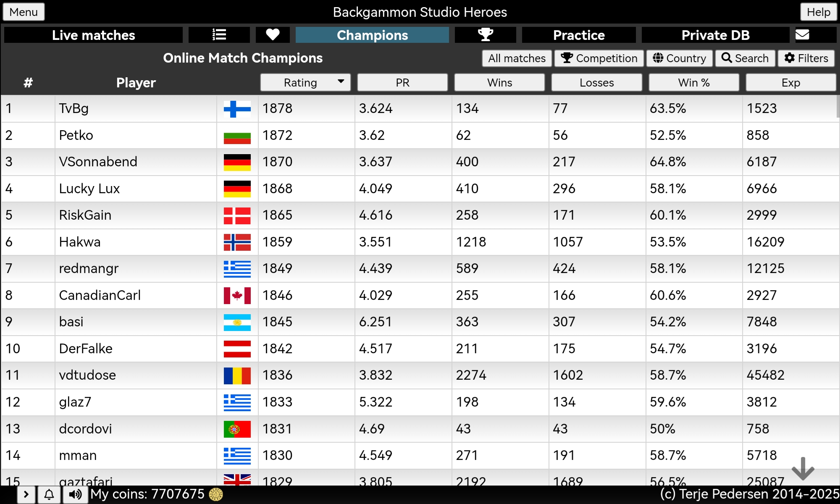Image resolution: width=840 pixels, height=504 pixels.
Task: Open the trophy tournaments tab
Action: [x=486, y=35]
